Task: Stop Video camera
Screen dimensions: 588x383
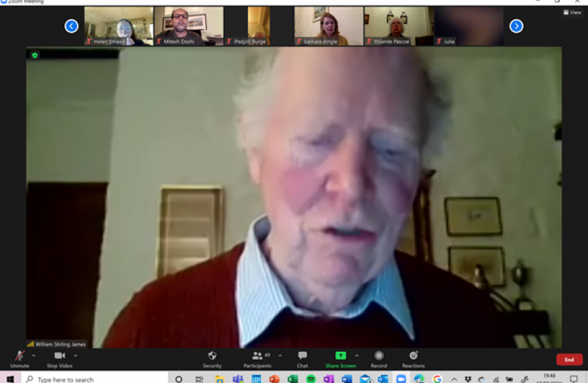Action: point(60,358)
